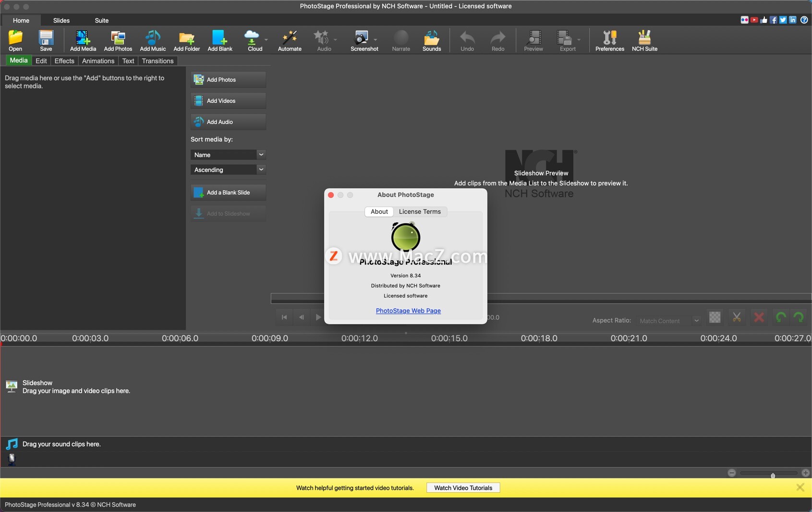Expand the Audio dropdown arrow
The height and width of the screenshot is (512, 812).
(335, 39)
